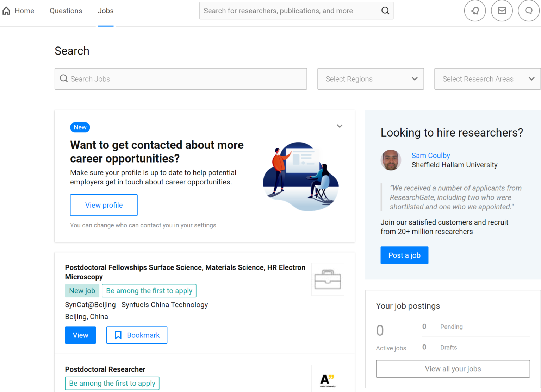Click the View profile button
The image size is (541, 392).
pos(104,205)
